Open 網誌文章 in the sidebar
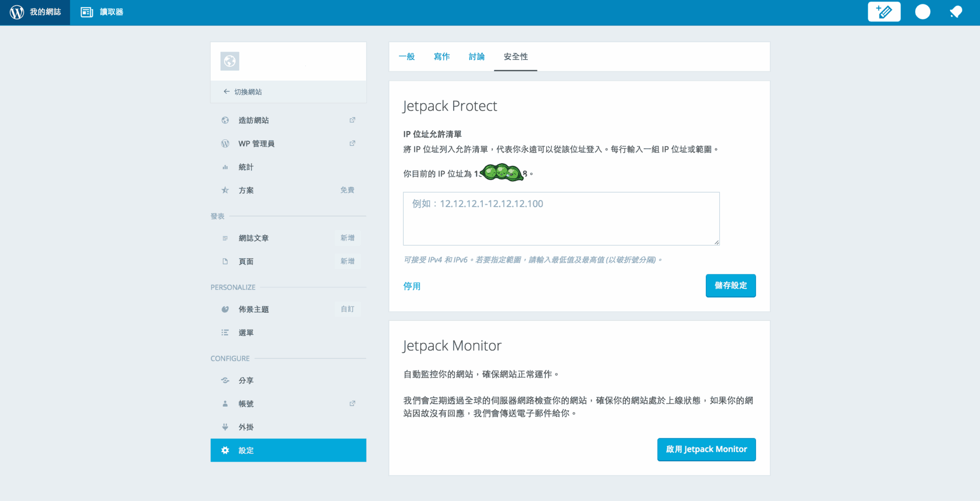Viewport: 980px width, 501px height. [254, 238]
